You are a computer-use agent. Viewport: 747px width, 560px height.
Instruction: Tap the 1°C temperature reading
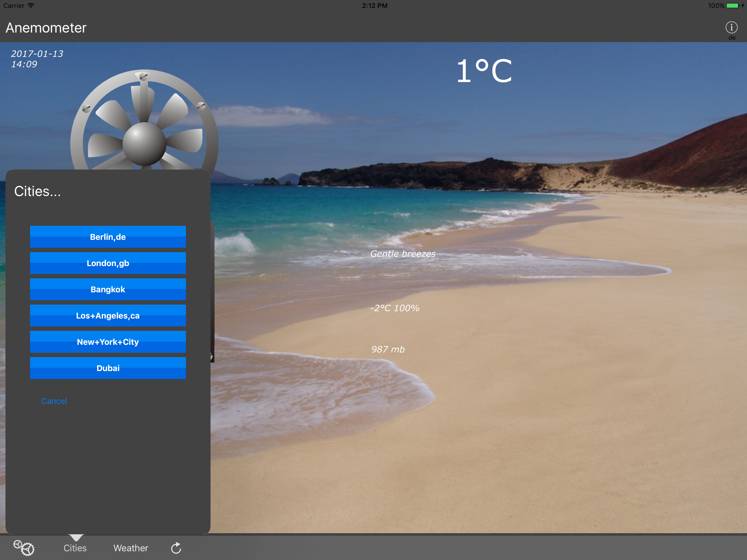tap(484, 71)
